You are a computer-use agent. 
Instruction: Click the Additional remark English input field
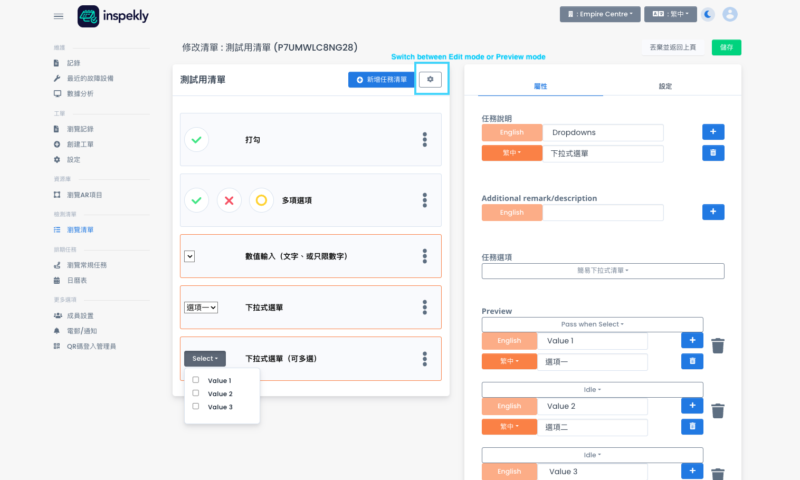coord(606,213)
